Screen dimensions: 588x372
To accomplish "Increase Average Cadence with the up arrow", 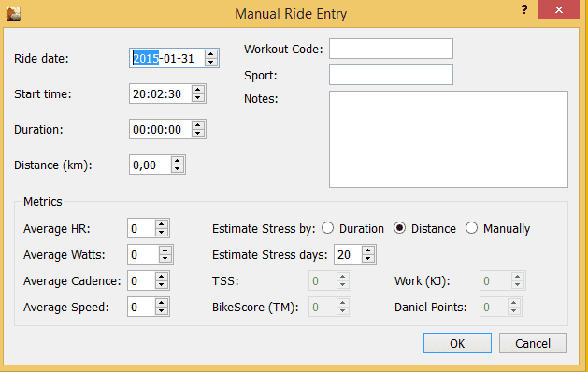I will click(x=161, y=277).
